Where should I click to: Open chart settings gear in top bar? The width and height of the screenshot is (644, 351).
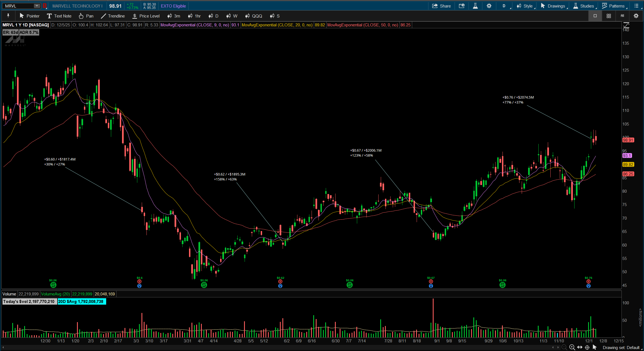[x=489, y=6]
